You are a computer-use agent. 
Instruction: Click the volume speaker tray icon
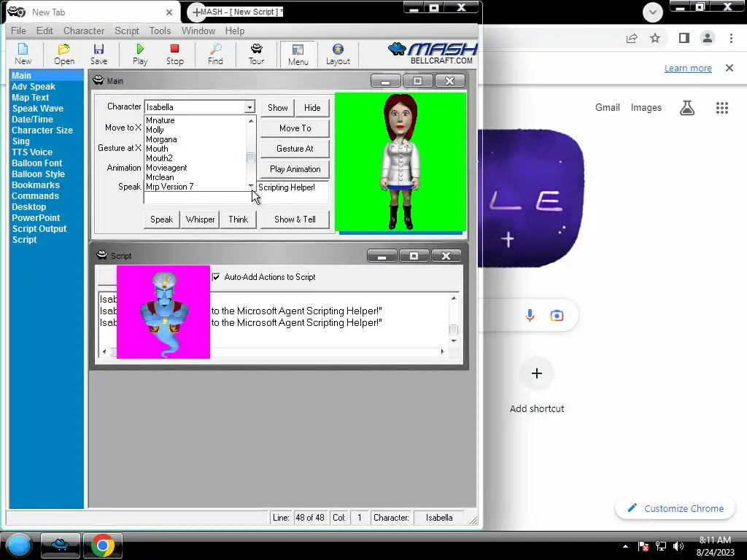click(x=678, y=545)
